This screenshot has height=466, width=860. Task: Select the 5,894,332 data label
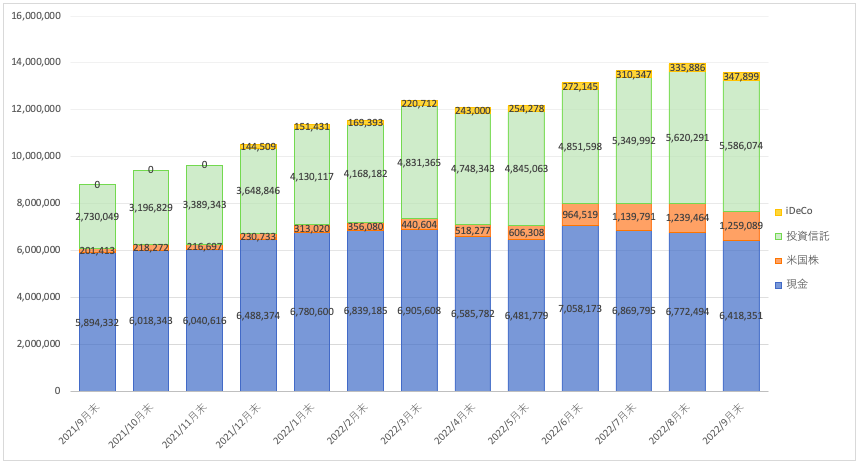click(97, 321)
